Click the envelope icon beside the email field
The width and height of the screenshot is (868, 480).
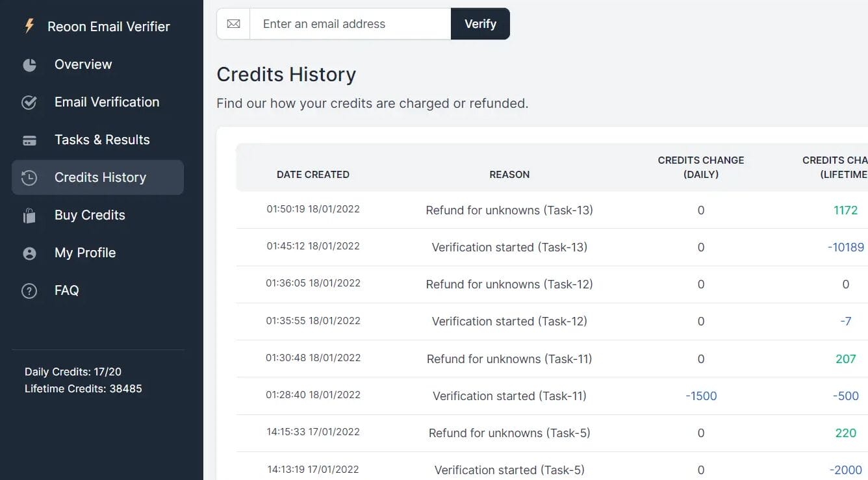[x=233, y=24]
